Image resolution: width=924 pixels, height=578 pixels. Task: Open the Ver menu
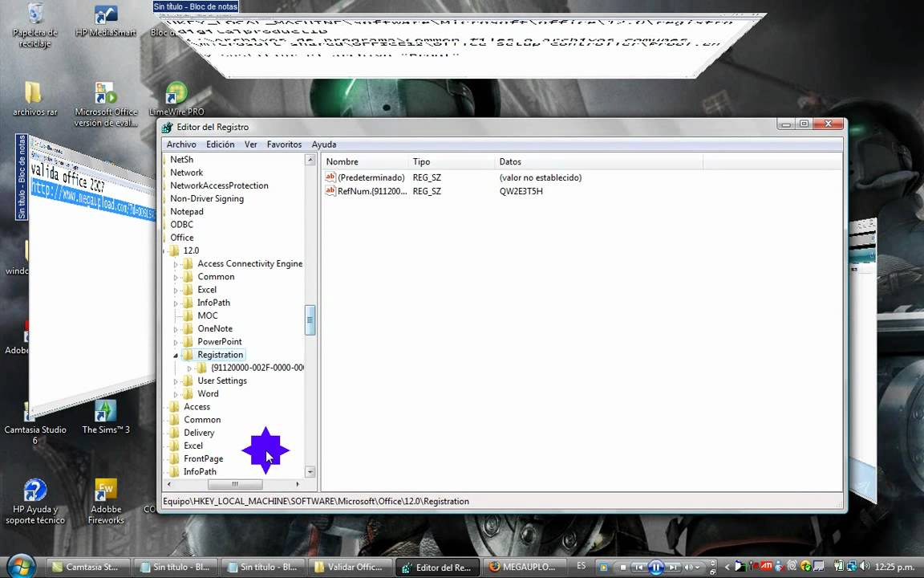[250, 144]
